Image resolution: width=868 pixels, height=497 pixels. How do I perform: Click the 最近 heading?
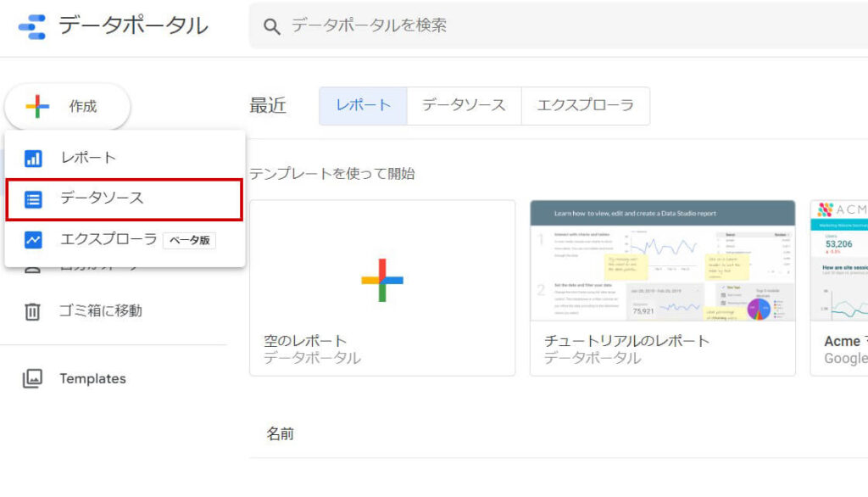click(x=268, y=105)
